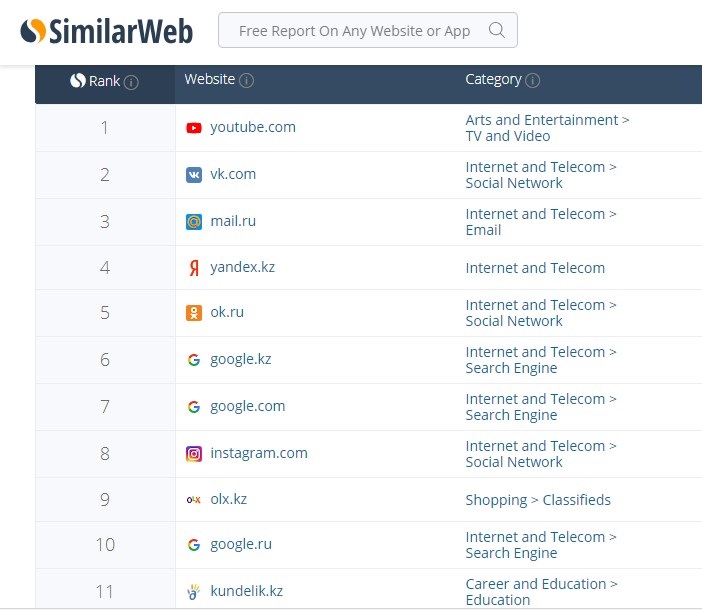Open Shopping > Classifieds category link
The image size is (702, 610).
click(538, 500)
